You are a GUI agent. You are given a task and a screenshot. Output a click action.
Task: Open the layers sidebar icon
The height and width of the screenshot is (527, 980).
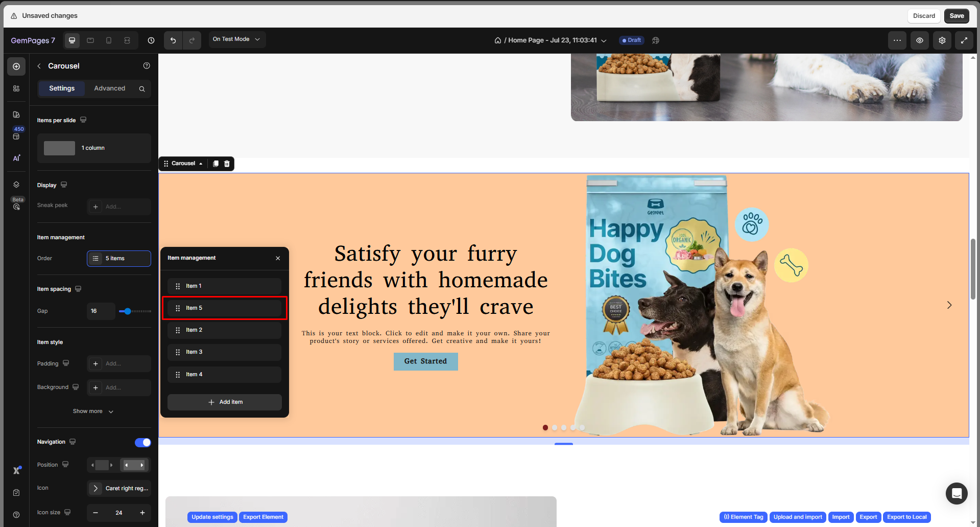[x=16, y=185]
